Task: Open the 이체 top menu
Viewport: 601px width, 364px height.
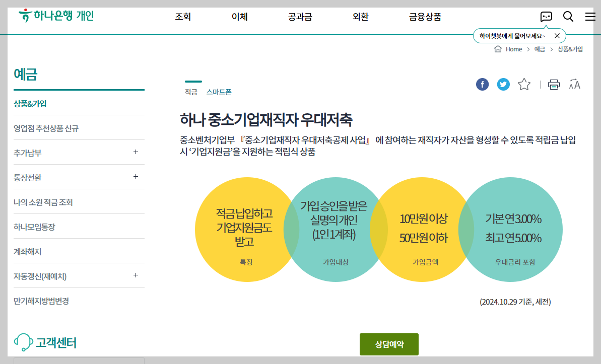Action: click(240, 17)
